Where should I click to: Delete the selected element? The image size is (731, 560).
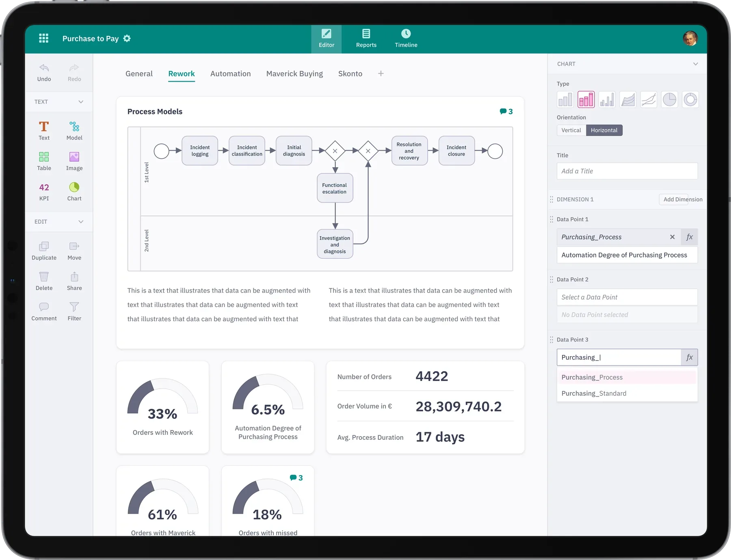tap(44, 281)
